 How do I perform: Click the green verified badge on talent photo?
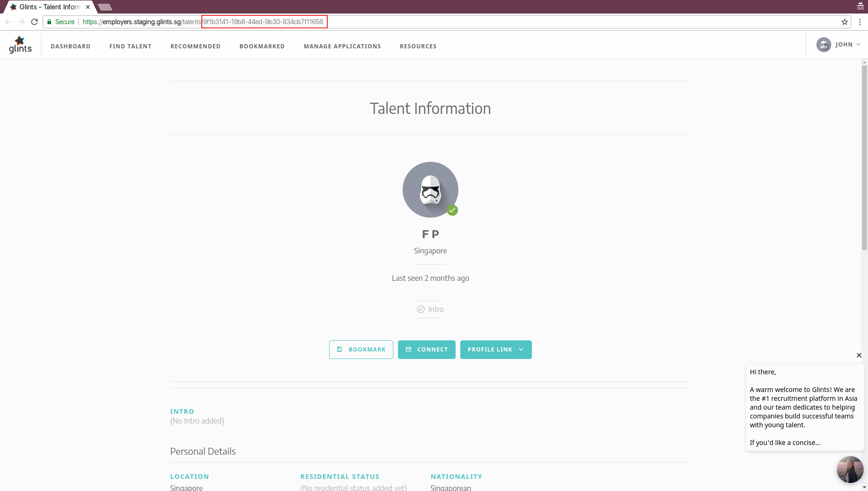[x=452, y=210]
